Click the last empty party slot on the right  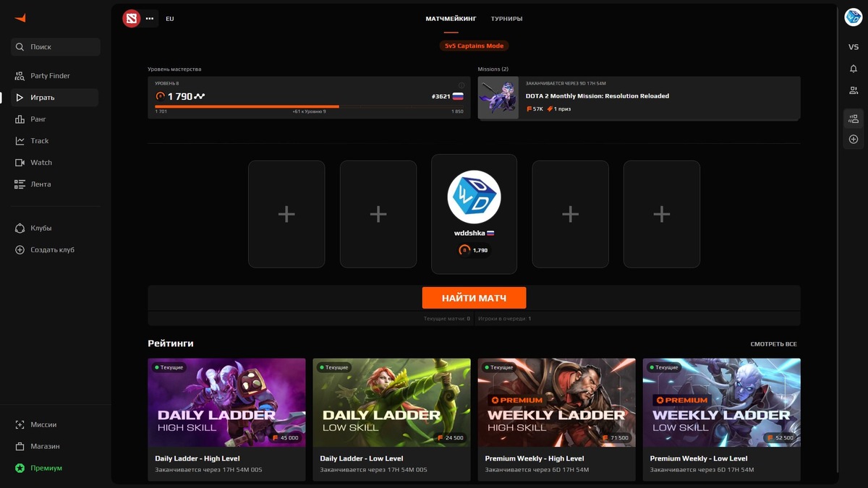(x=662, y=214)
